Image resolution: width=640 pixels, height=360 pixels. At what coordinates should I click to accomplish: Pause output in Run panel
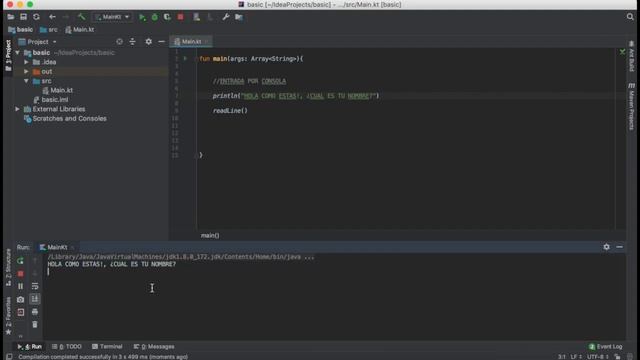tap(20, 287)
